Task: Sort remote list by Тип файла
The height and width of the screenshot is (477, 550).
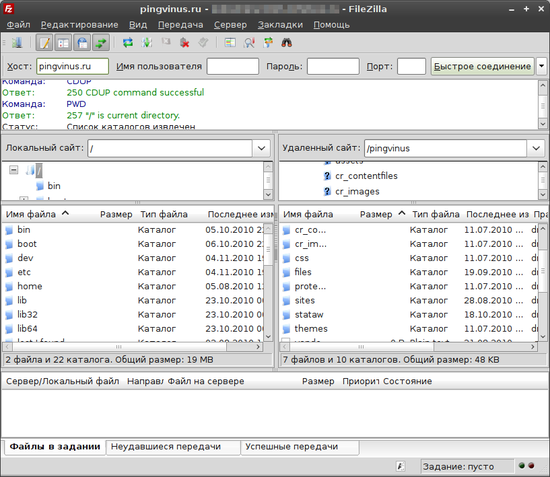Action: click(436, 214)
